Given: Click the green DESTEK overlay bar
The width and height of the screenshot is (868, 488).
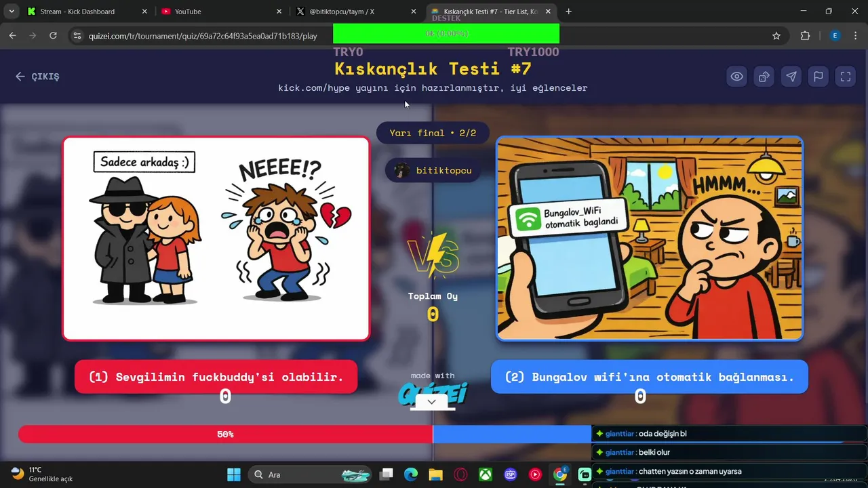Looking at the screenshot, I should 446,33.
